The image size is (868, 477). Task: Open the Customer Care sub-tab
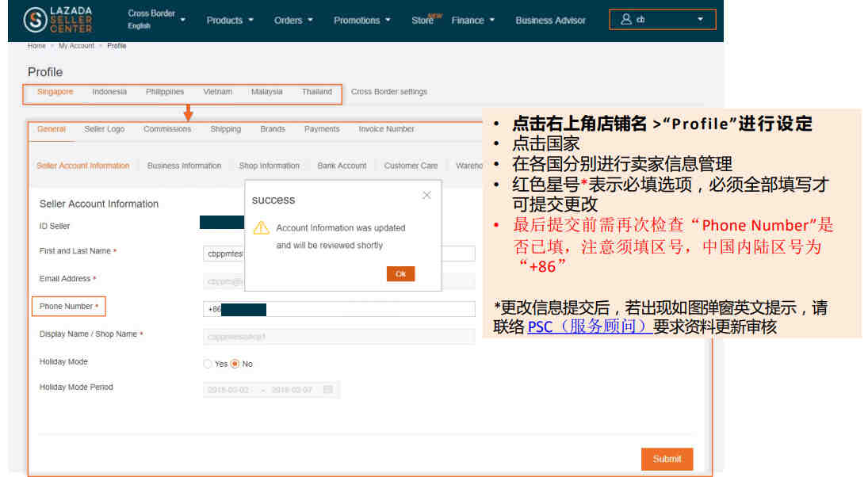coord(411,166)
